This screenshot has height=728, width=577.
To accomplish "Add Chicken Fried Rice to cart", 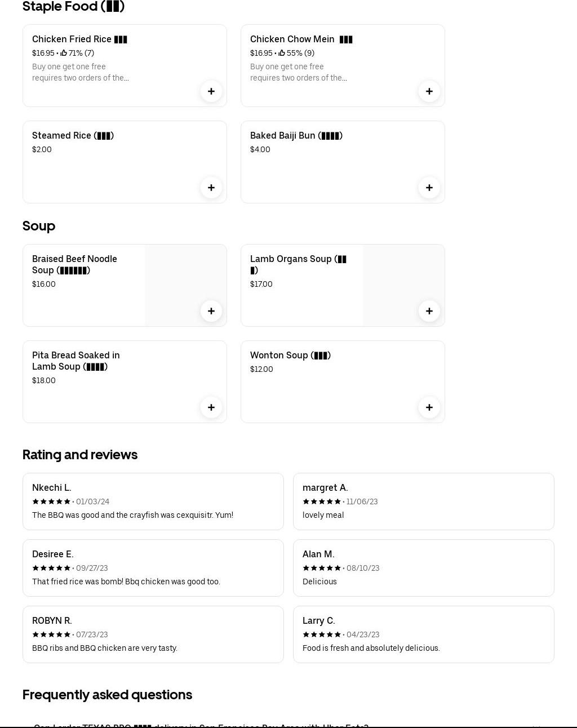I will coord(211,91).
